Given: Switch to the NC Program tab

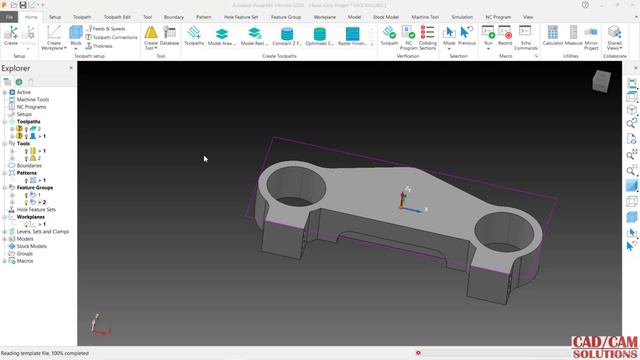Looking at the screenshot, I should pyautogui.click(x=498, y=17).
